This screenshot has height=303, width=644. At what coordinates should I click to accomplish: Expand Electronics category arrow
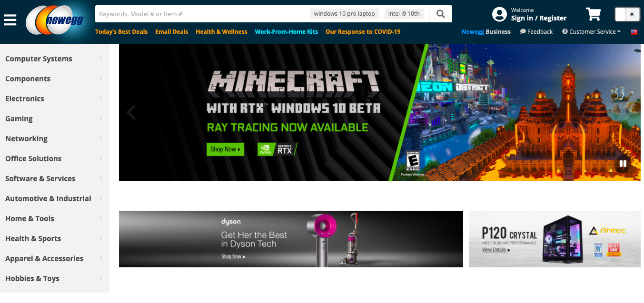pos(101,98)
